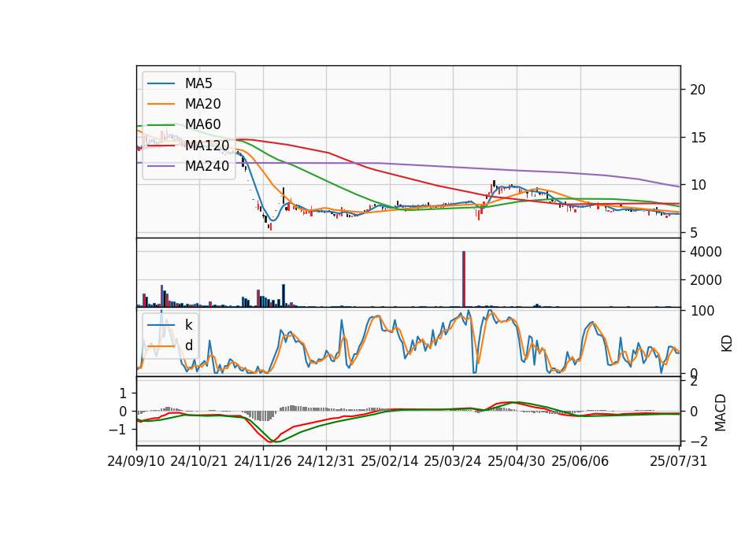Click the orange MA20 legend line sample

point(161,104)
